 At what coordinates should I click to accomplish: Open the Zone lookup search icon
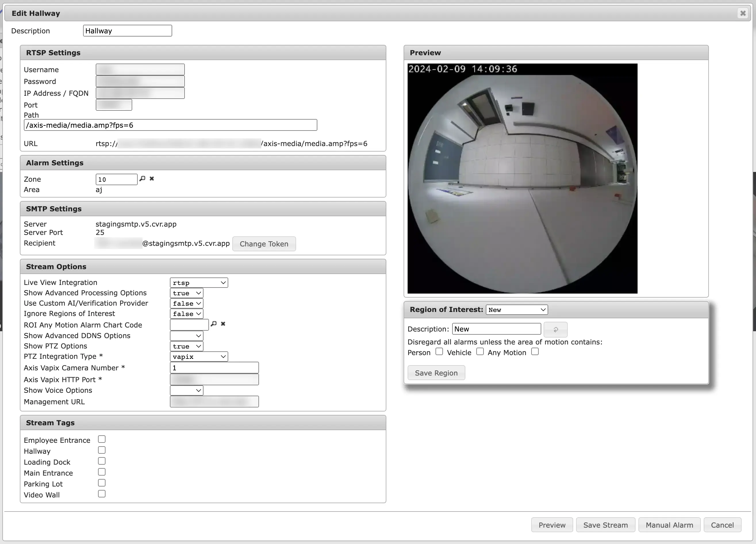tap(142, 179)
